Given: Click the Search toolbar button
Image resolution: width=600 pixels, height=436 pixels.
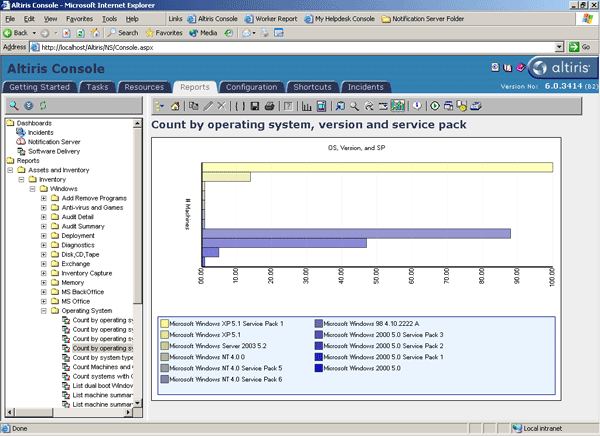Looking at the screenshot, I should (123, 33).
